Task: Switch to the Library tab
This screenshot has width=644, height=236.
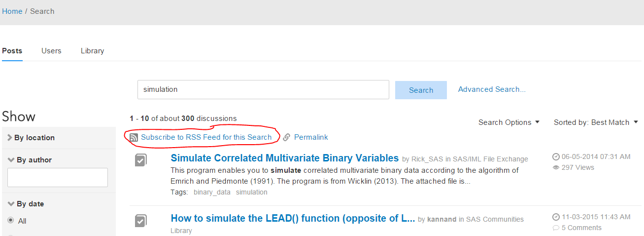Action: 92,51
